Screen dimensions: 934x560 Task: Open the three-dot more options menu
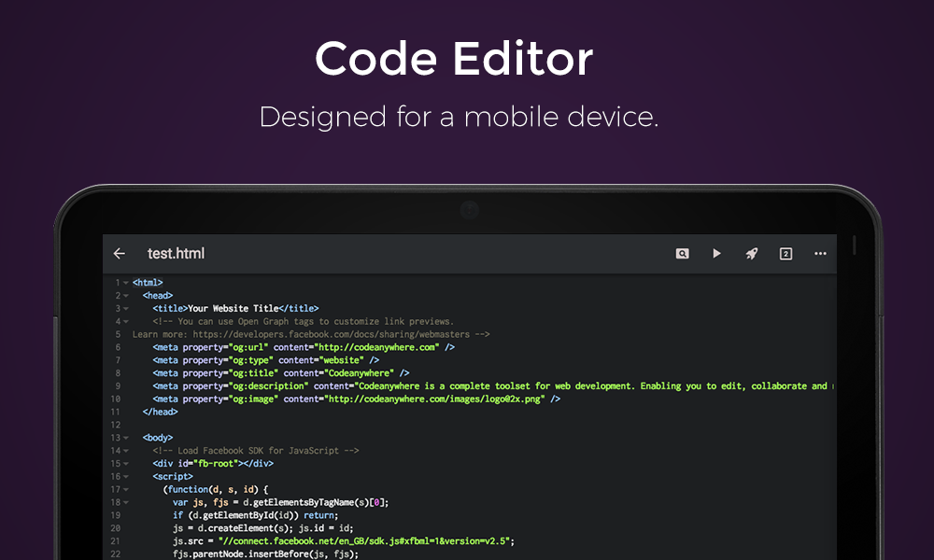[820, 254]
